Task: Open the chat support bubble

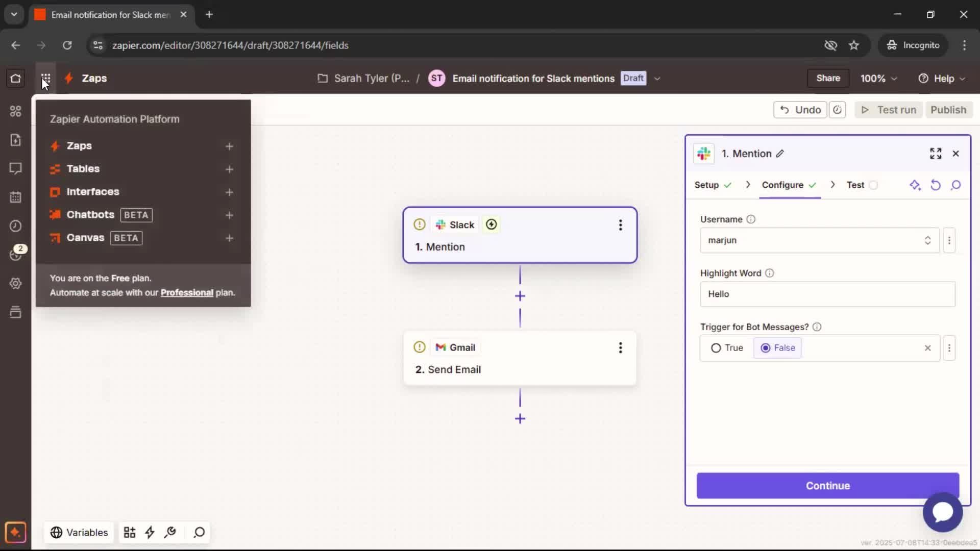Action: pyautogui.click(x=943, y=512)
